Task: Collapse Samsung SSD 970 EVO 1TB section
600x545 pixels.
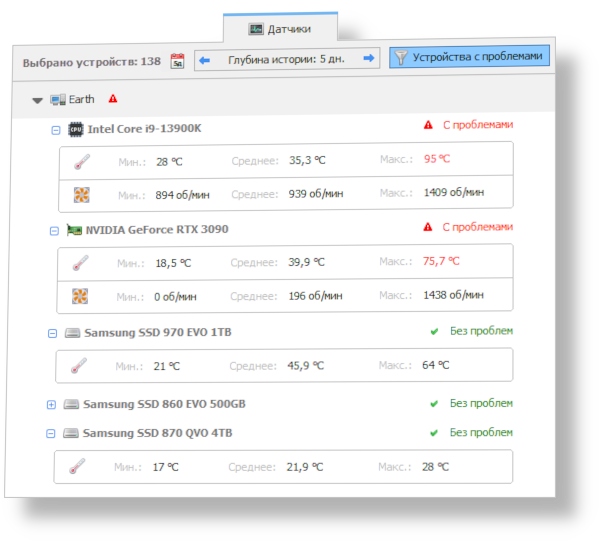Action: (52, 334)
